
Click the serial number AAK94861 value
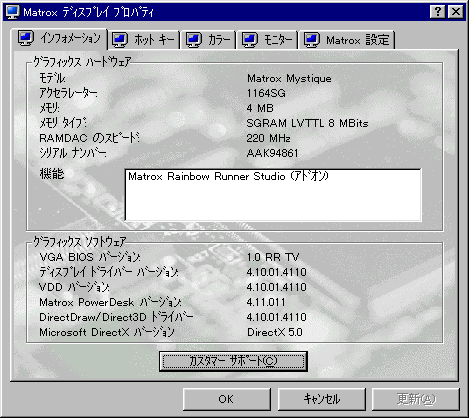tap(272, 153)
